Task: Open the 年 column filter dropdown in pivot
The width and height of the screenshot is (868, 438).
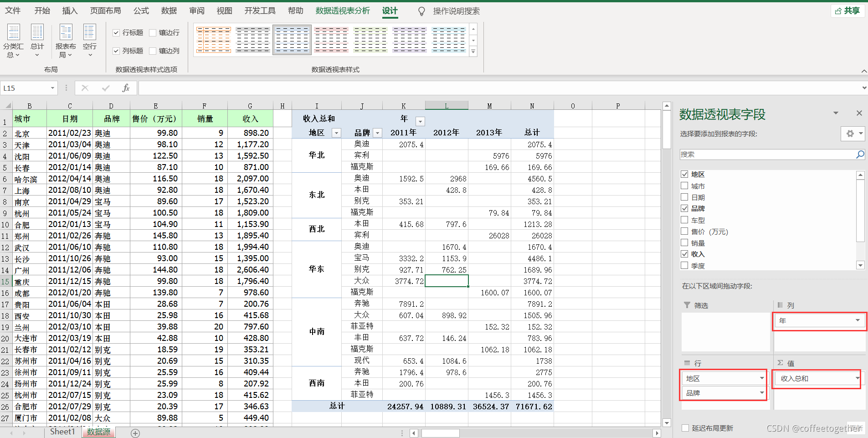Action: [x=420, y=121]
